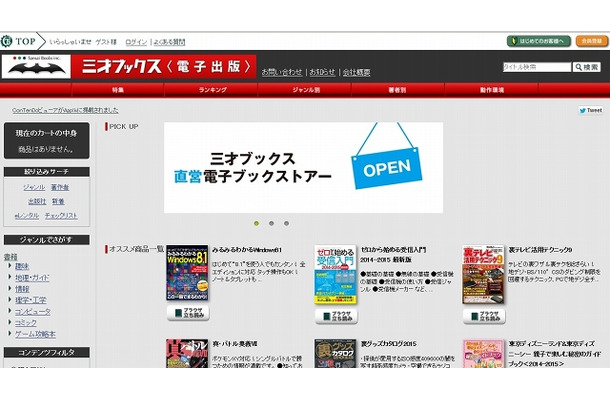Click the 三才ブックス 電子出版 header banner
The height and width of the screenshot is (400, 610).
tap(164, 67)
